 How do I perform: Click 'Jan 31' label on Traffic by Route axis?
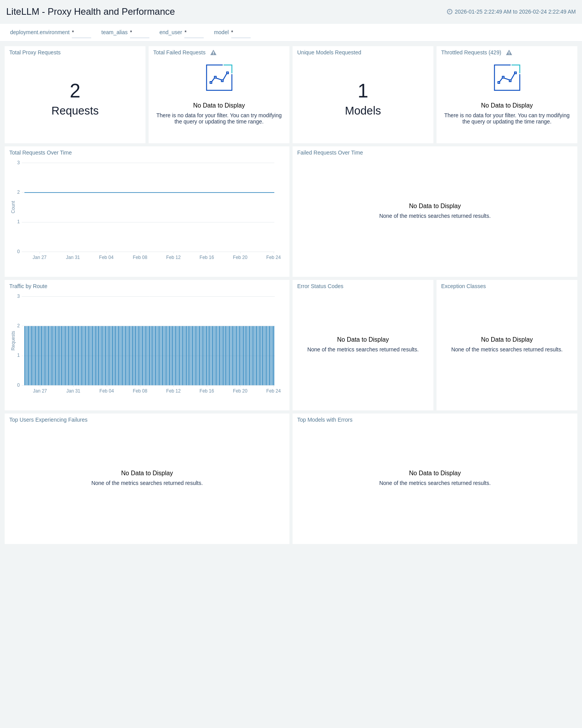coord(73,391)
